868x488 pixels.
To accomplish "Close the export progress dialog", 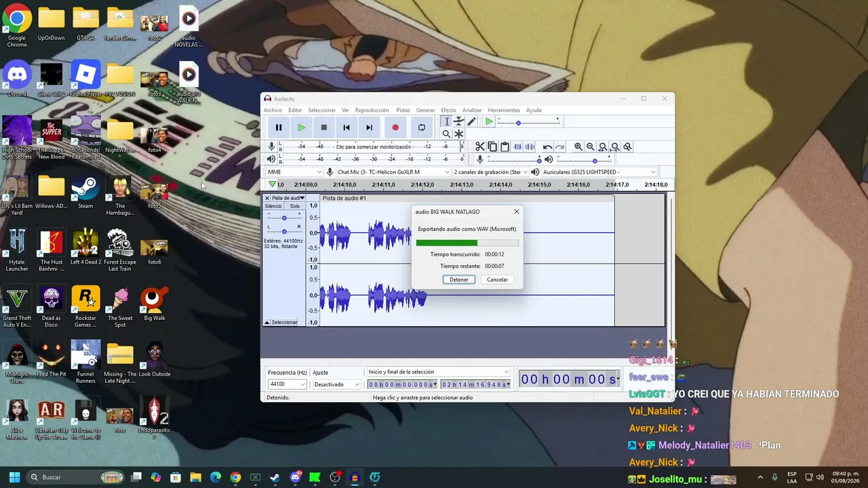I will [x=516, y=211].
